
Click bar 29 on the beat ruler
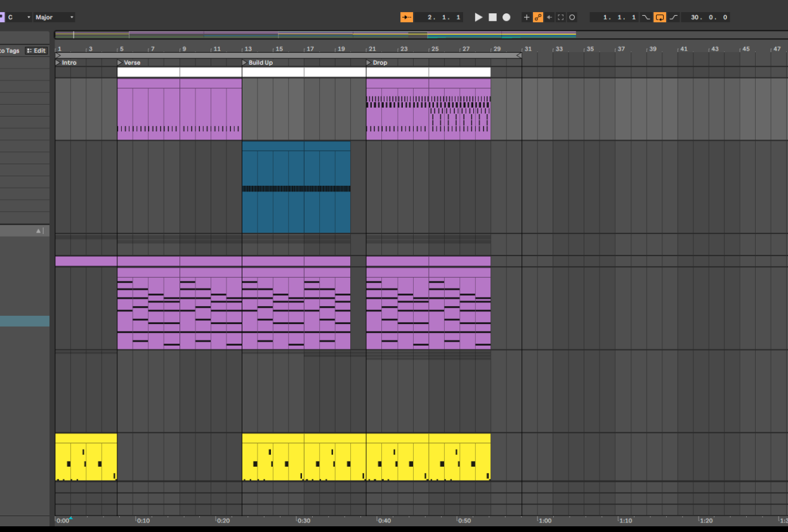497,49
